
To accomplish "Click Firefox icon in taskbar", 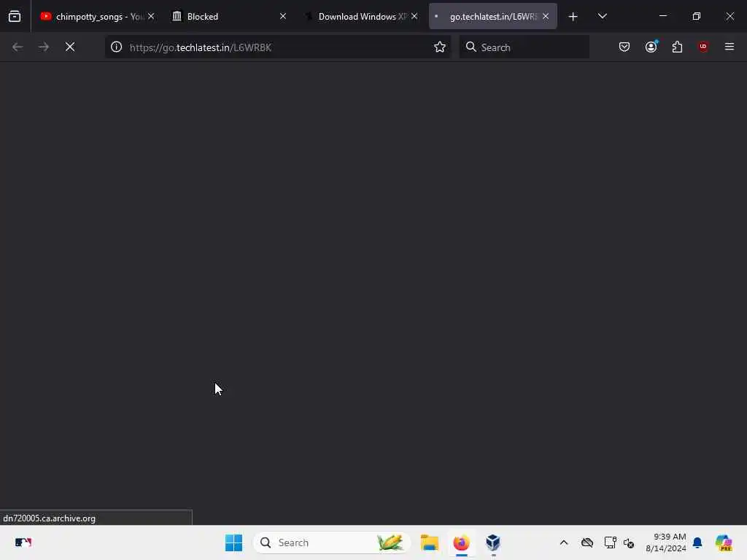I will coord(461,542).
